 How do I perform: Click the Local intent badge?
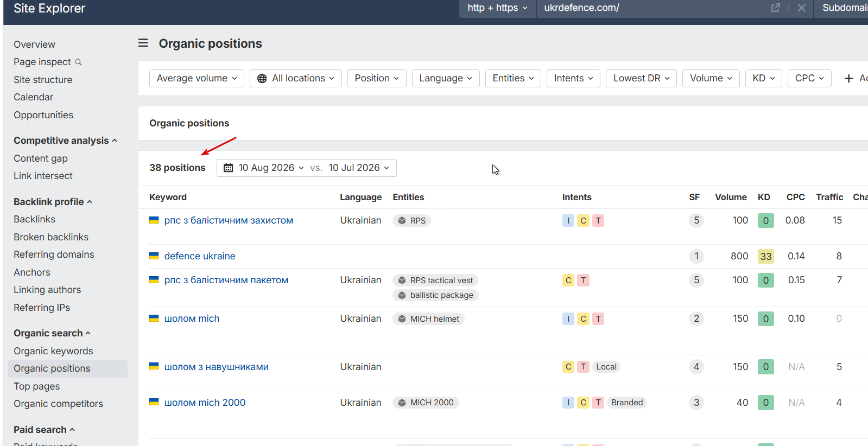pos(606,367)
